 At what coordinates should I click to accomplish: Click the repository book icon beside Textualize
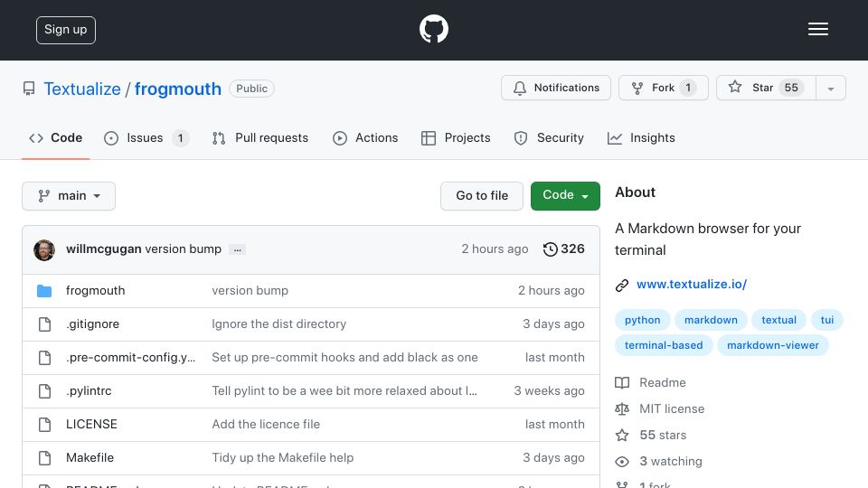pyautogui.click(x=29, y=89)
